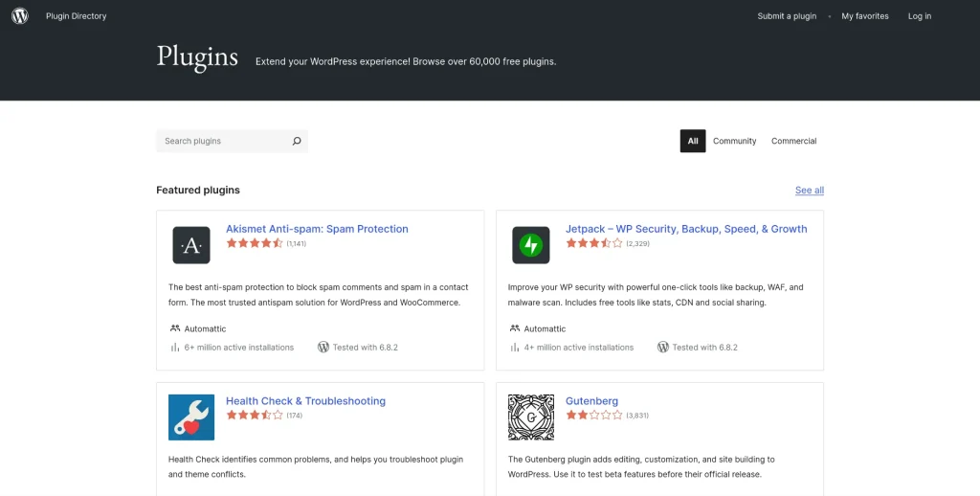Click the Gutenberg star rating
Viewport: 980px width, 496px height.
click(x=594, y=415)
